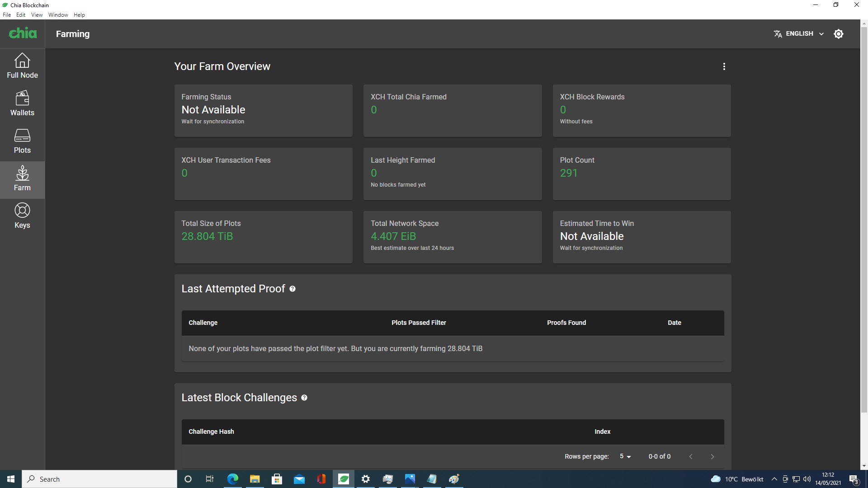Open the notification center icon

(854, 479)
